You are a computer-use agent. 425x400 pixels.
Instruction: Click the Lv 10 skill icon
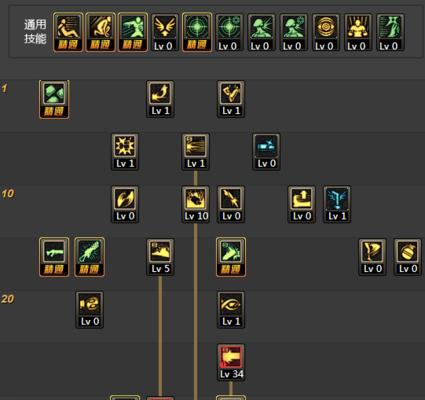click(196, 204)
